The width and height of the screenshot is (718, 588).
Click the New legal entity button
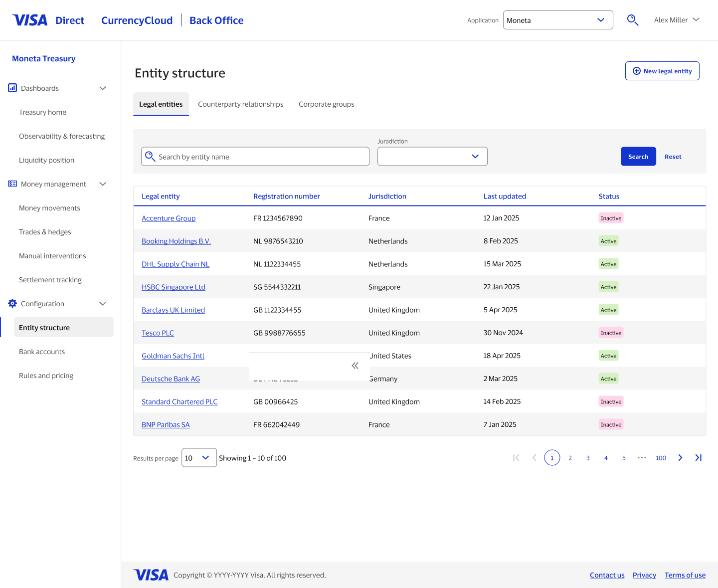pos(662,71)
